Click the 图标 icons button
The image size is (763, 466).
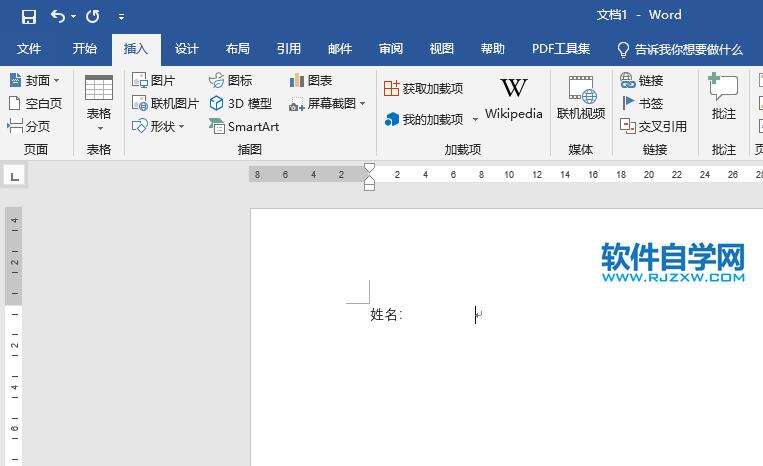coord(230,80)
